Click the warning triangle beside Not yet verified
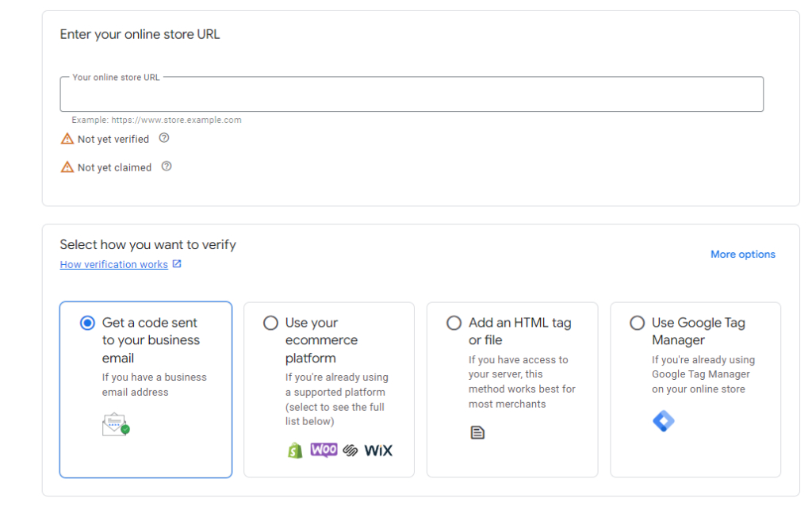The width and height of the screenshot is (812, 506). pyautogui.click(x=67, y=138)
